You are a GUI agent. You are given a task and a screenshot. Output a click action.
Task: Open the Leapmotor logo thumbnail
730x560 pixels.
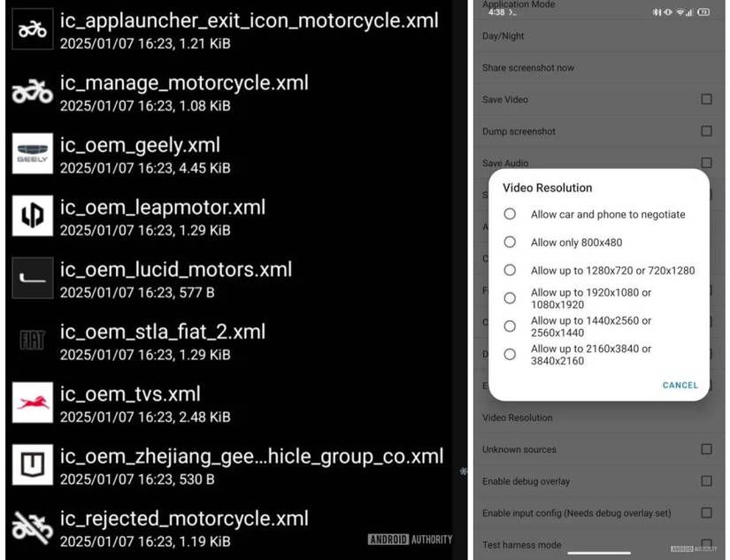(32, 216)
